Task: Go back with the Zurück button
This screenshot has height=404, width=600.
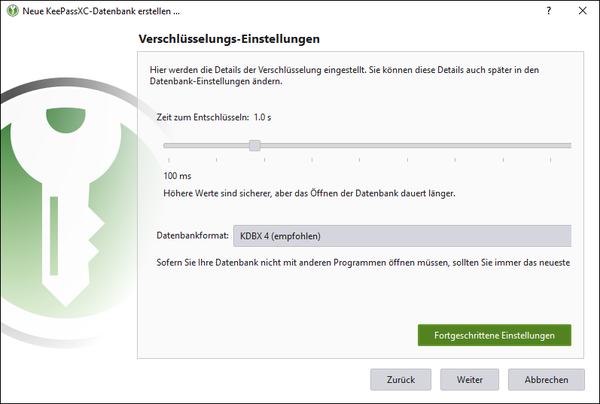Action: pos(401,380)
